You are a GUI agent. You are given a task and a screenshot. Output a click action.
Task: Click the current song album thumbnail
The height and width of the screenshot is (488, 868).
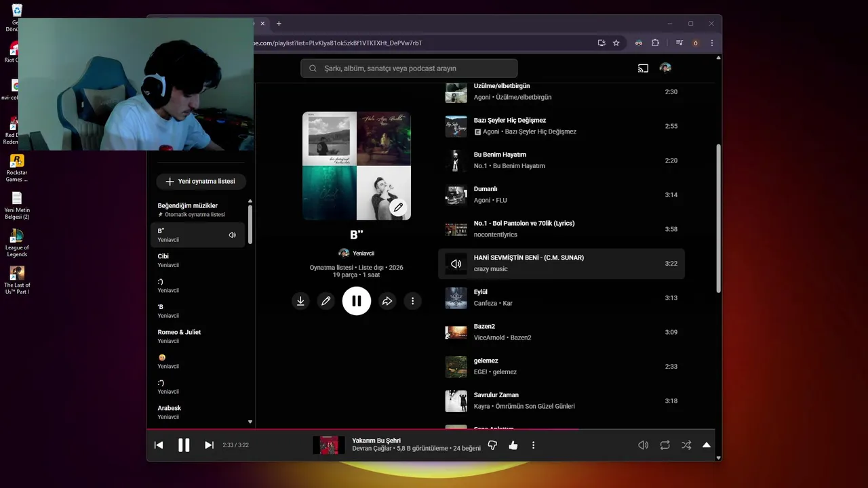(x=329, y=445)
